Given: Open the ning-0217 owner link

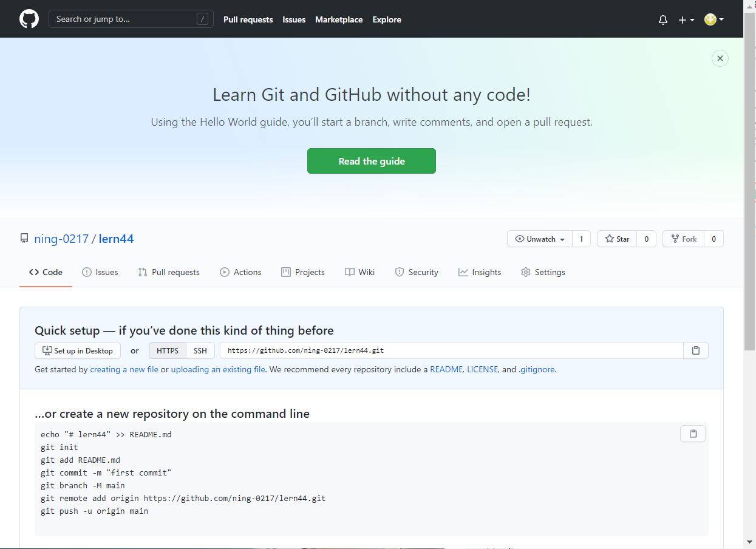Looking at the screenshot, I should [61, 239].
